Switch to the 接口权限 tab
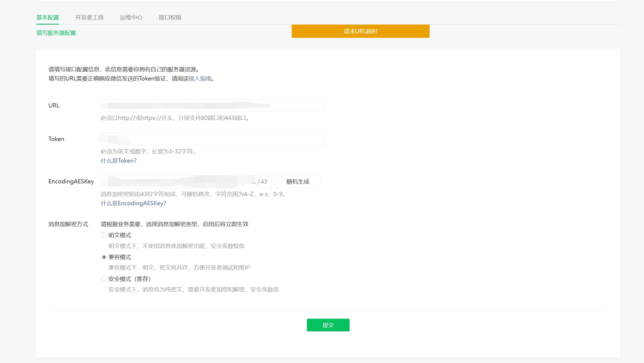This screenshot has width=644, height=363. pos(170,18)
